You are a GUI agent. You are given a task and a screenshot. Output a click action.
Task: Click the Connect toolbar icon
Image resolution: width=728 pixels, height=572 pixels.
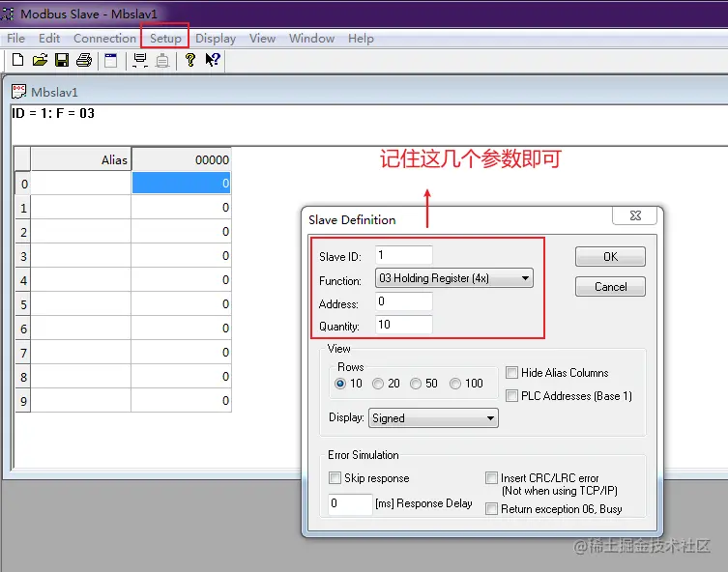pyautogui.click(x=140, y=60)
